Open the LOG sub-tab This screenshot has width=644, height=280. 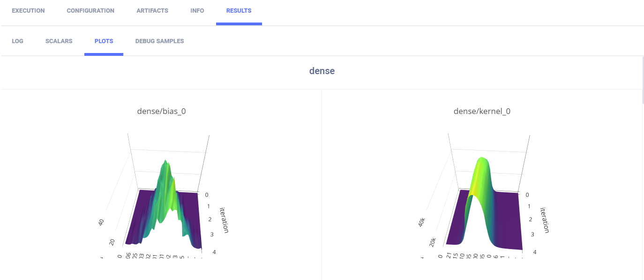pos(17,41)
